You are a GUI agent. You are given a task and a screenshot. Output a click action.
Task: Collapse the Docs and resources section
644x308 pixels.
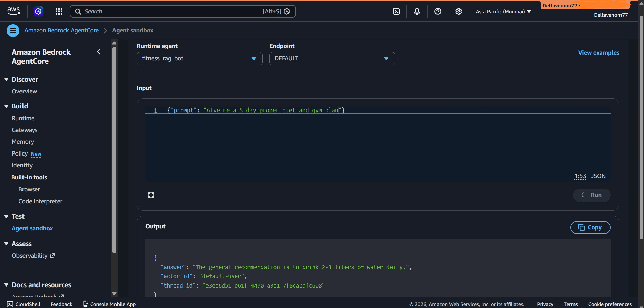pyautogui.click(x=6, y=285)
